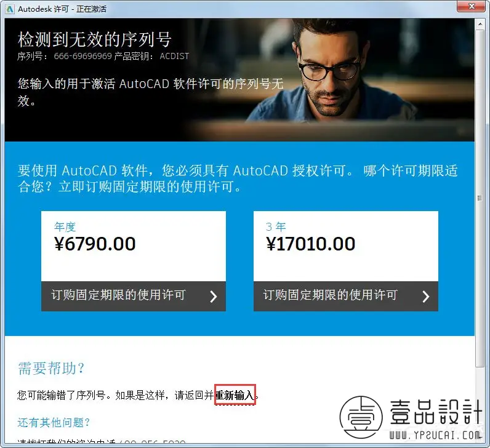490x448 pixels.
Task: Click the circular 壹 watermark logo
Action: [361, 417]
